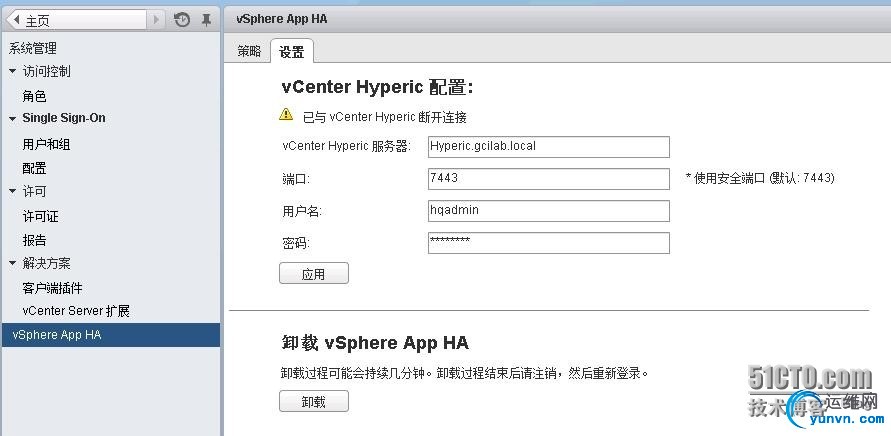Click the yellow warning icon for Hyperic status
891x436 pixels.
tap(286, 115)
